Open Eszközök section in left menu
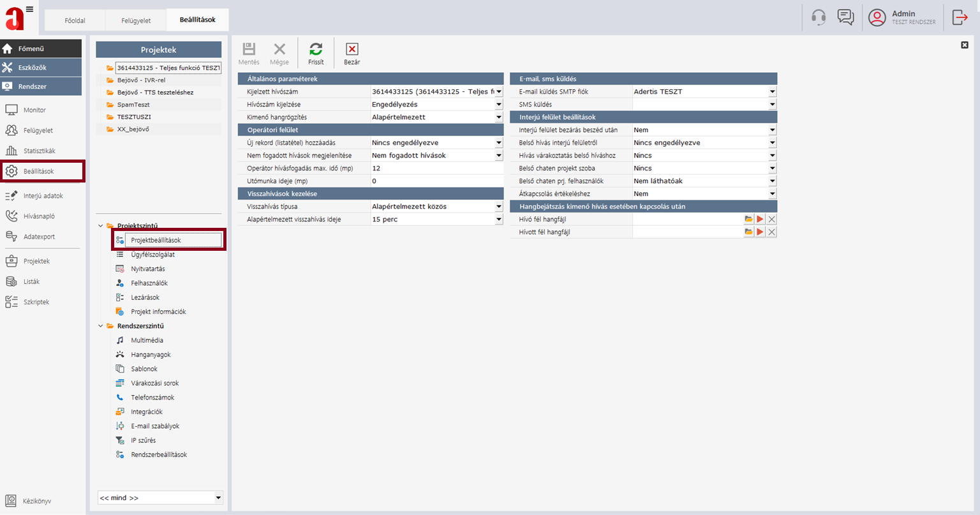 point(41,68)
